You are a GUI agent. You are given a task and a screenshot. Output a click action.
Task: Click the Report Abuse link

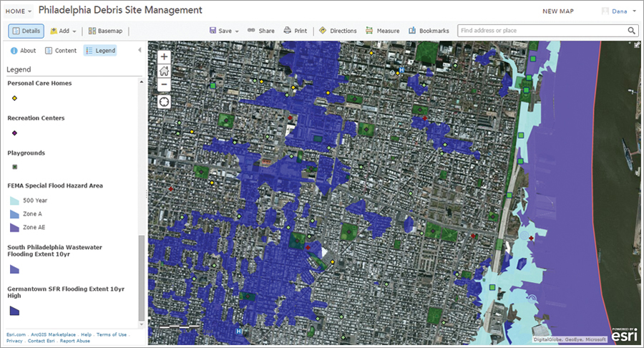click(74, 341)
